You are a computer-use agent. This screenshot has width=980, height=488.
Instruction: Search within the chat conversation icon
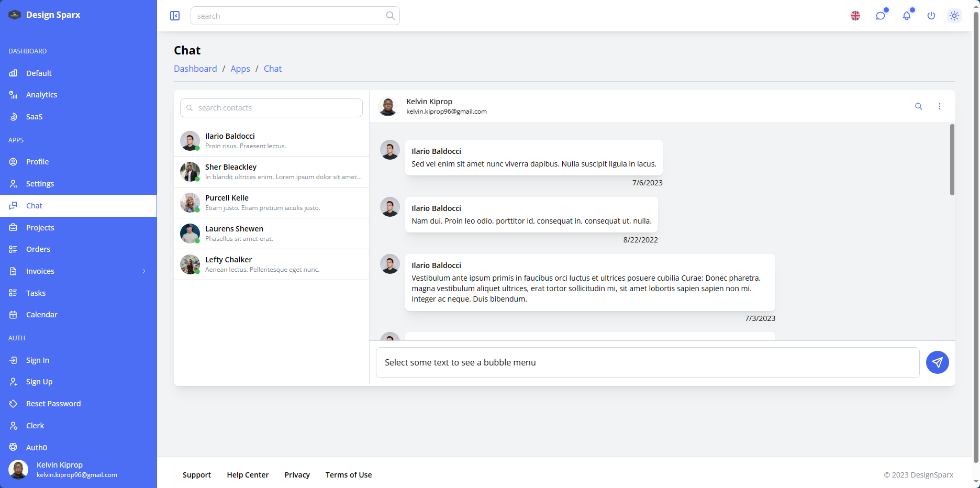tap(918, 106)
